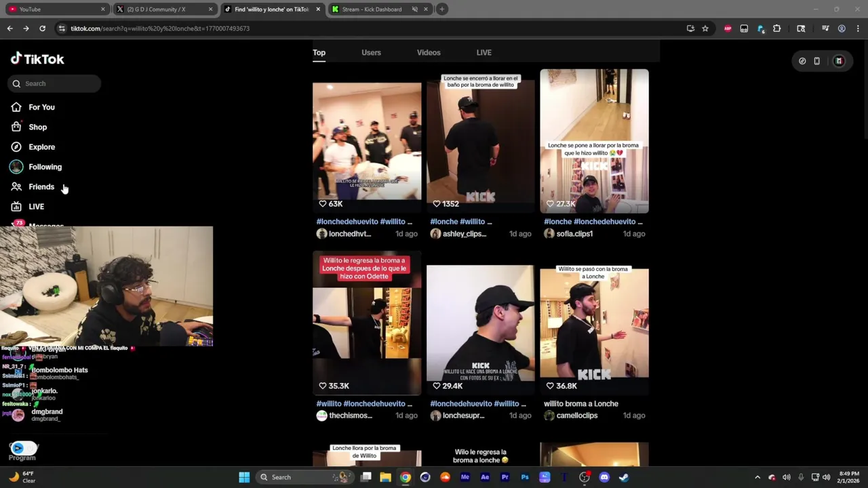Open the video thumbnail with 63K likes
868x488 pixels.
coord(367,141)
